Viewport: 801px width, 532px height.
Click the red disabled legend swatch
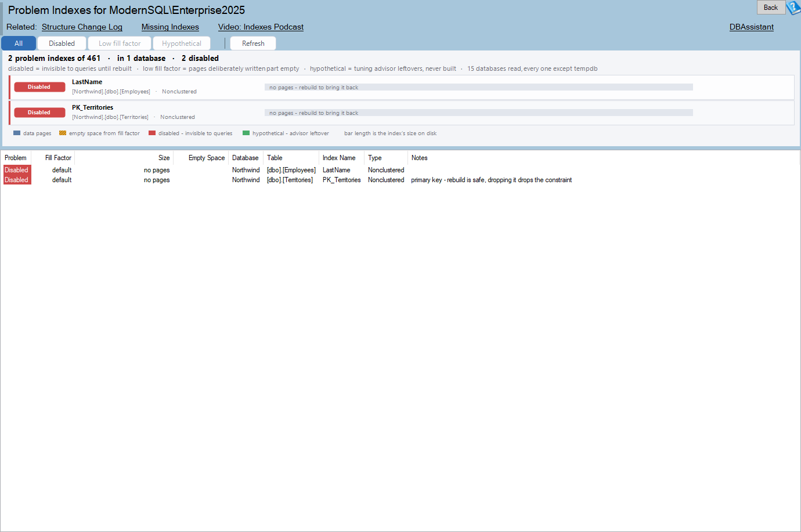point(152,133)
